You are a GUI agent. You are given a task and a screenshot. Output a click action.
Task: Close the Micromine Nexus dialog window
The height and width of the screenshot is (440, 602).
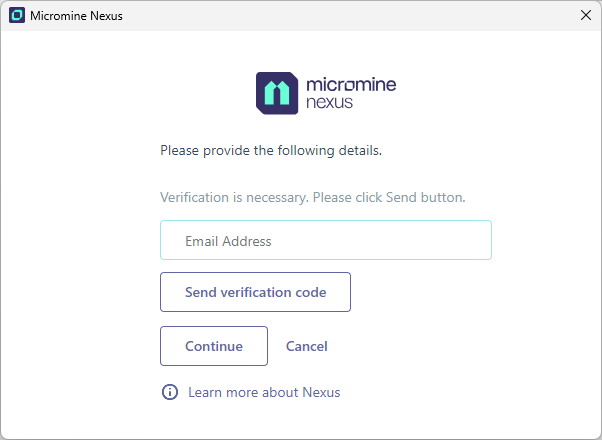586,15
